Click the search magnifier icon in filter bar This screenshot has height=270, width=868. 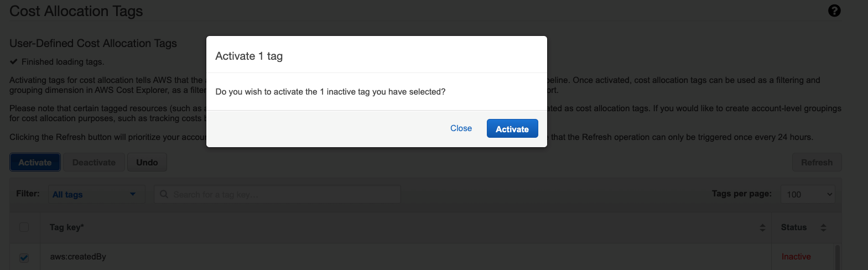pyautogui.click(x=164, y=194)
